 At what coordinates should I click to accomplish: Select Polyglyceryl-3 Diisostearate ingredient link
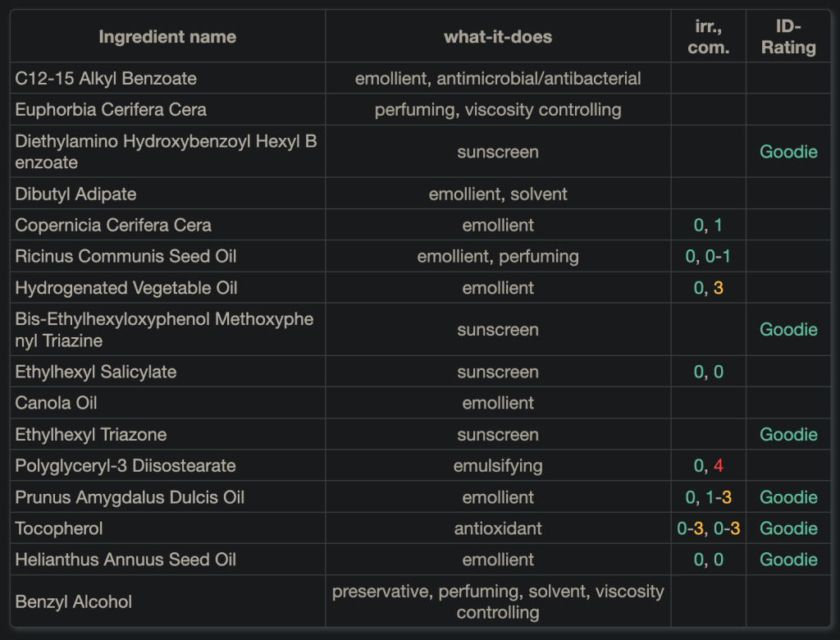coord(126,466)
